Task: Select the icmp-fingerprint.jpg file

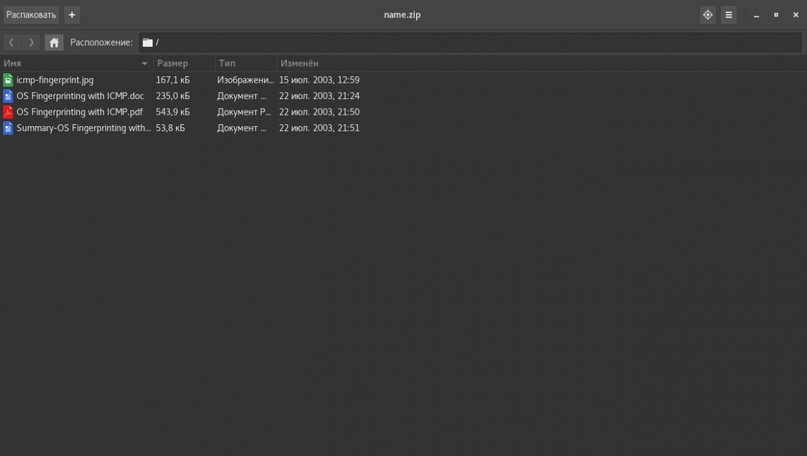Action: [x=55, y=80]
